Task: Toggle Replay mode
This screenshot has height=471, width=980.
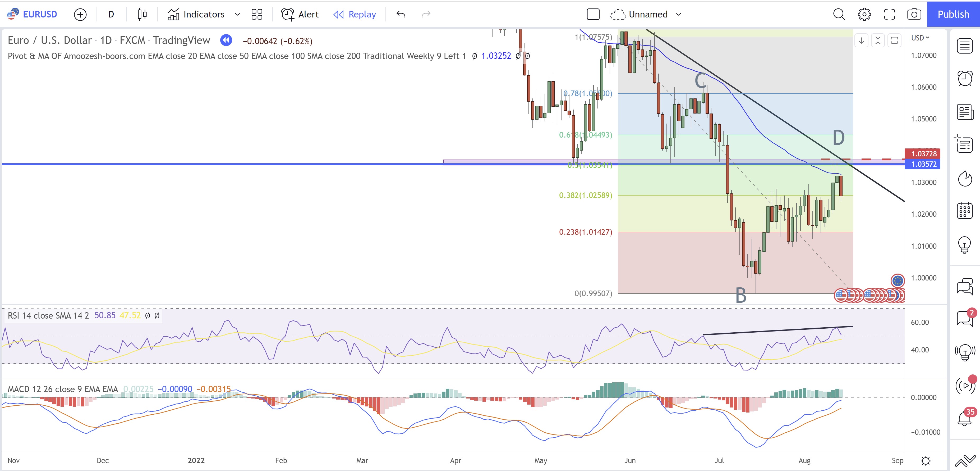Action: click(355, 15)
